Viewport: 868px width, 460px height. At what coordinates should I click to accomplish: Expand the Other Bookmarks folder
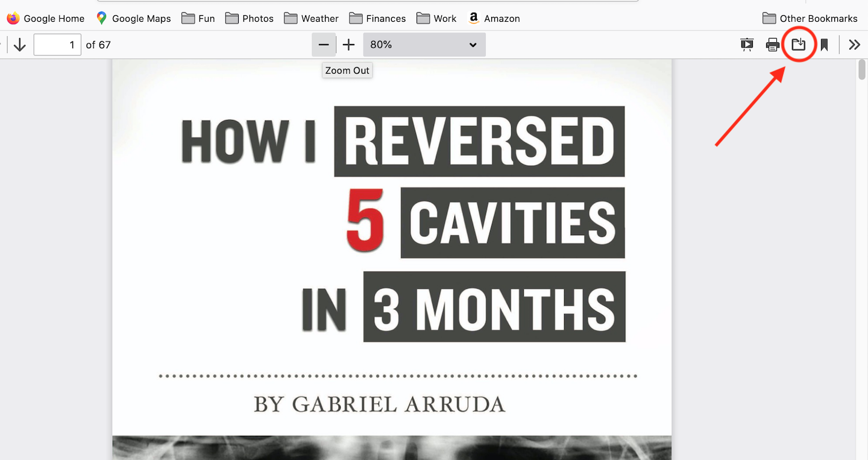(810, 18)
